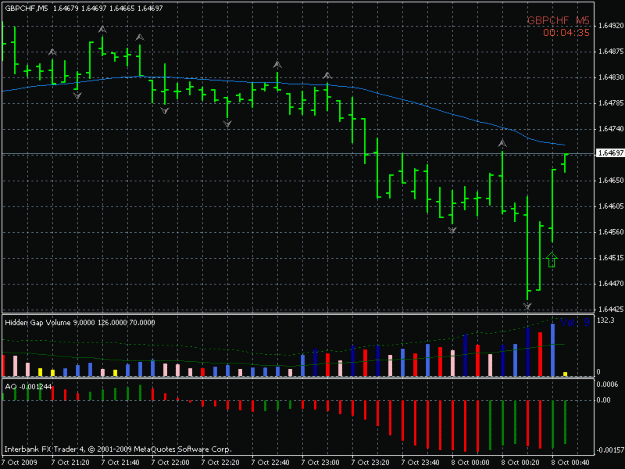Click the 8 Oct 00:20 time label

point(520,463)
